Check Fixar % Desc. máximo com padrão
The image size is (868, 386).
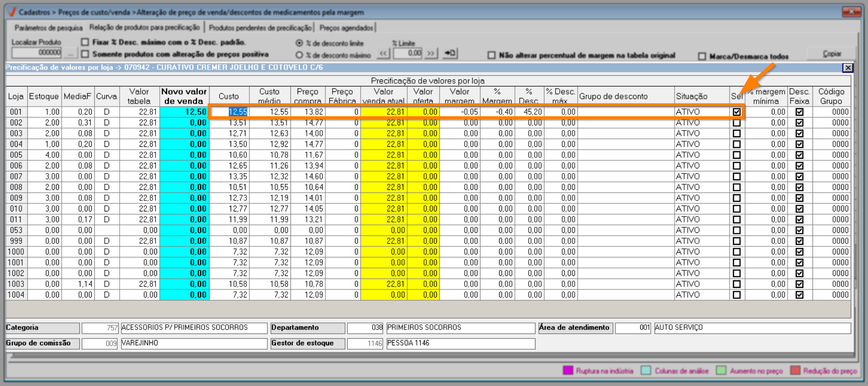(x=85, y=42)
